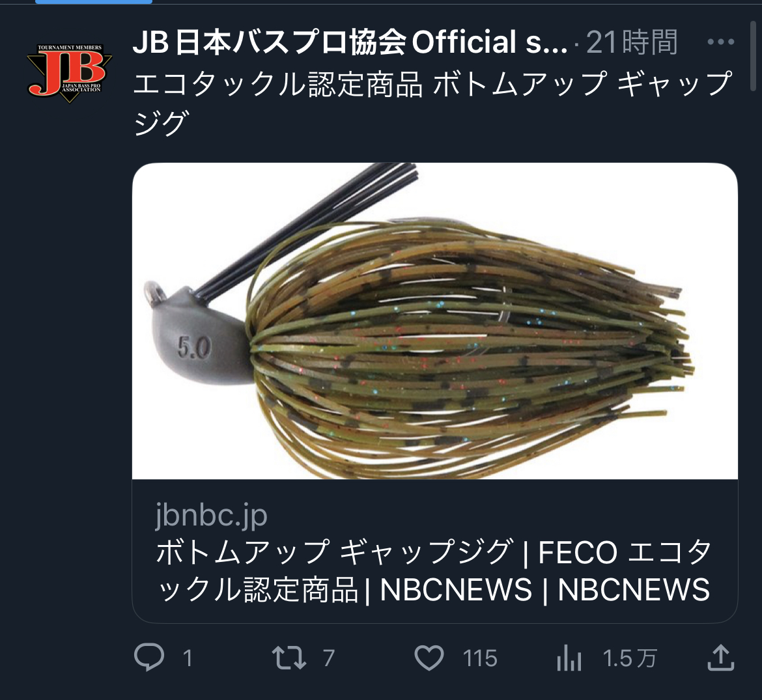Screen dimensions: 762x700
Task: Open the jig lure preview image
Action: pyautogui.click(x=435, y=320)
